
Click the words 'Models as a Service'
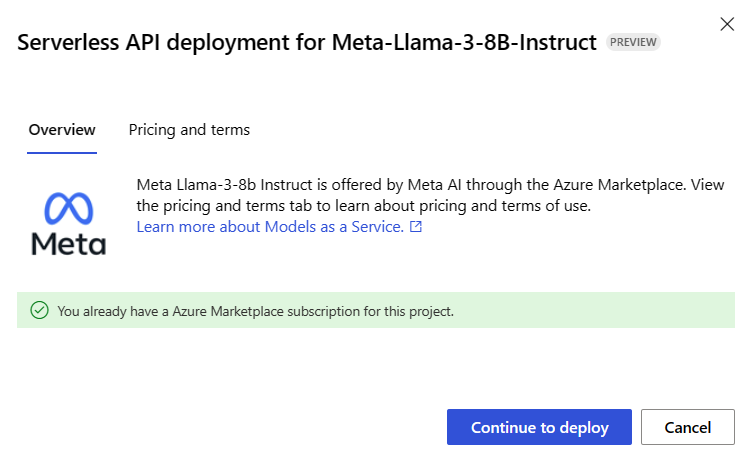[334, 227]
